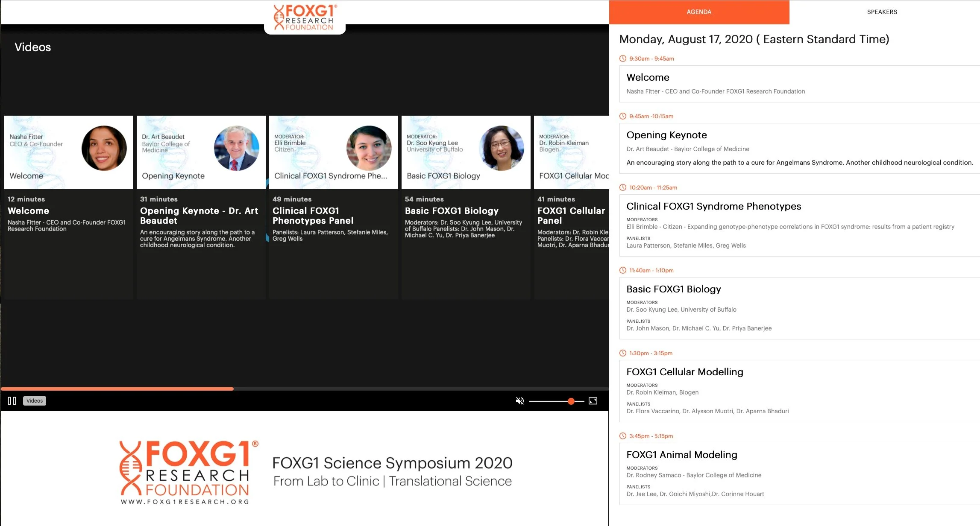Viewport: 980px width, 526px height.
Task: Open the Basic FOXG1 Biology video
Action: coord(466,152)
